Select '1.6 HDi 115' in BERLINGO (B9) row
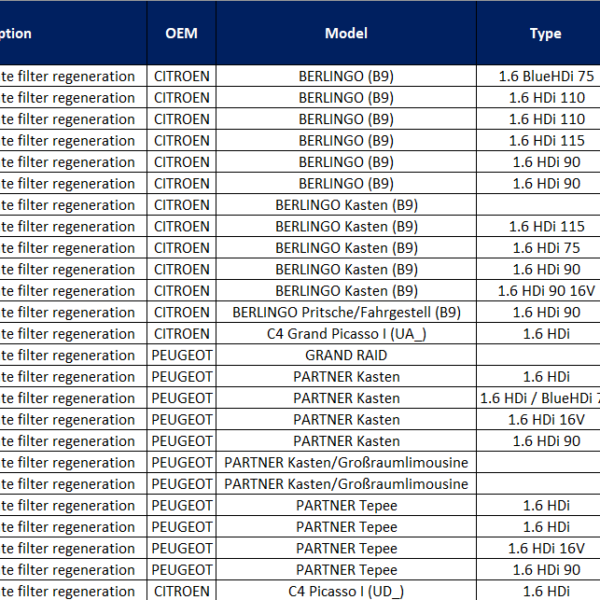Screen dimensions: 600x600 coord(538,140)
